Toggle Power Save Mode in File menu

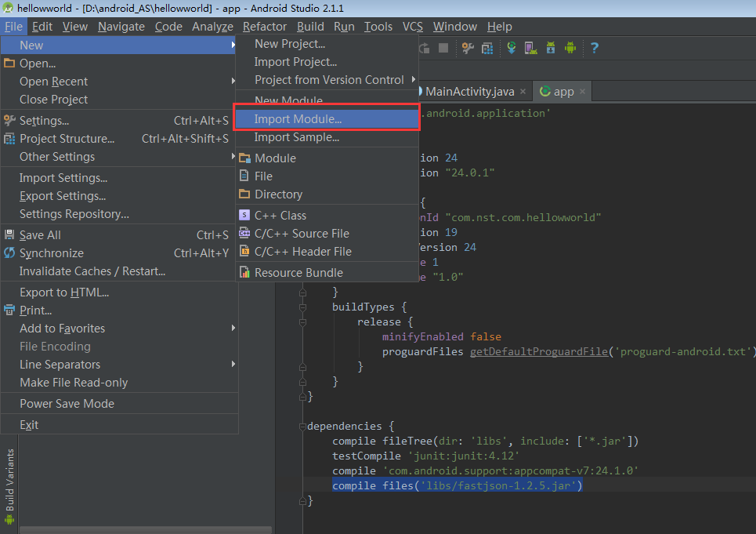pos(67,404)
